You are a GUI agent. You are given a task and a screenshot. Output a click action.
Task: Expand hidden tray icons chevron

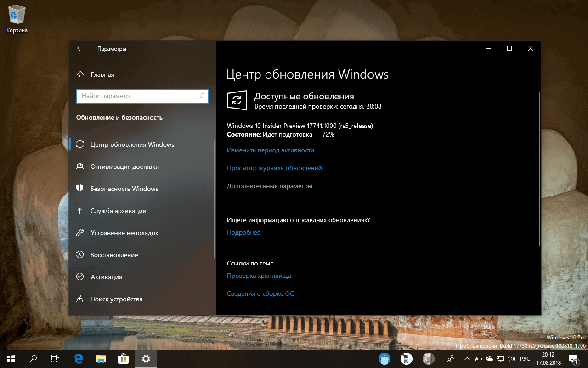tap(467, 359)
